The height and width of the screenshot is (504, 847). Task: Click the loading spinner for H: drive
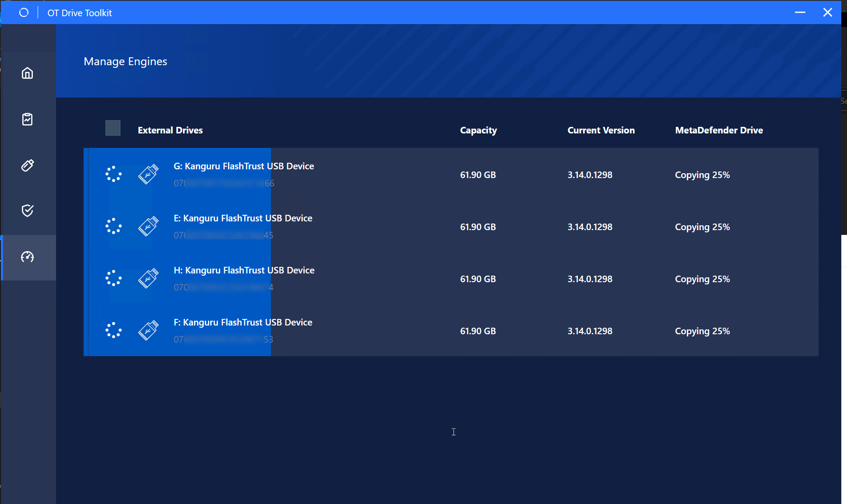pyautogui.click(x=114, y=278)
